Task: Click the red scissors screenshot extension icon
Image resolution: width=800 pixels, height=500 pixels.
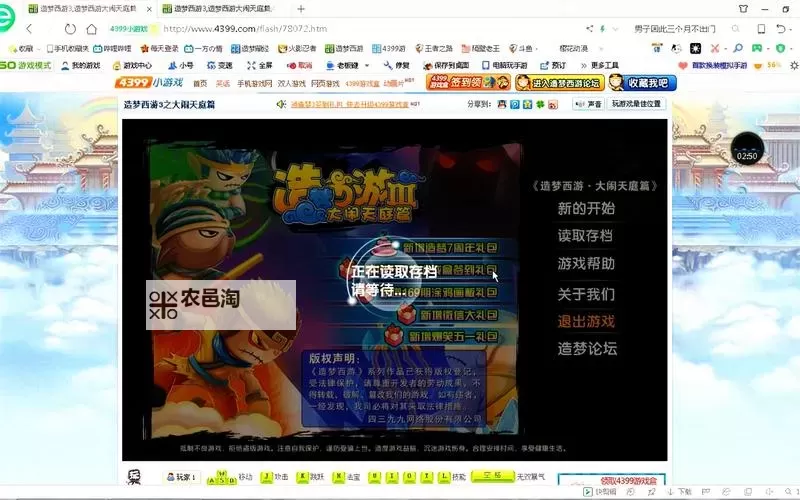Action: pyautogui.click(x=715, y=48)
